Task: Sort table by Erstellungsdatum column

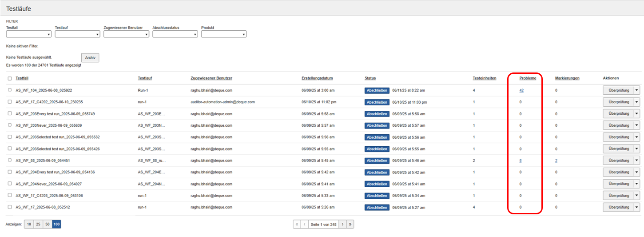Action: point(317,78)
